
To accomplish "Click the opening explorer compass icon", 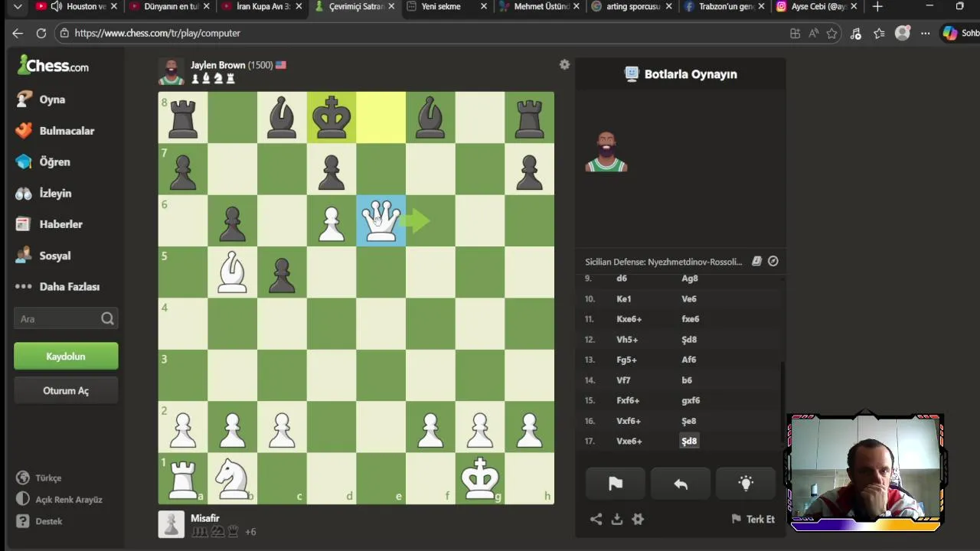I will coord(773,261).
